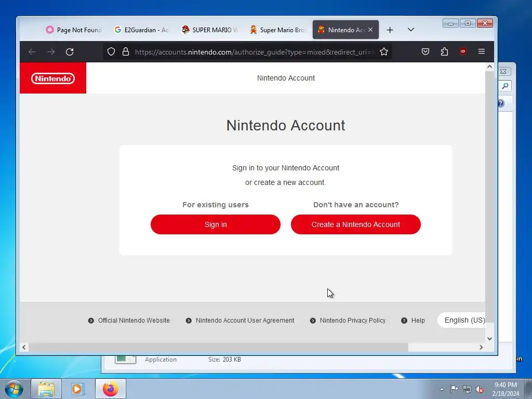Minimize the Firefox window
Screen dimensions: 532x399
(x=450, y=23)
